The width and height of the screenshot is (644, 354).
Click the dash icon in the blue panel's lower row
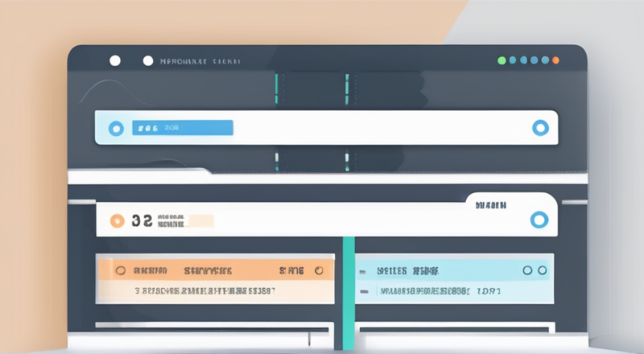(x=365, y=291)
